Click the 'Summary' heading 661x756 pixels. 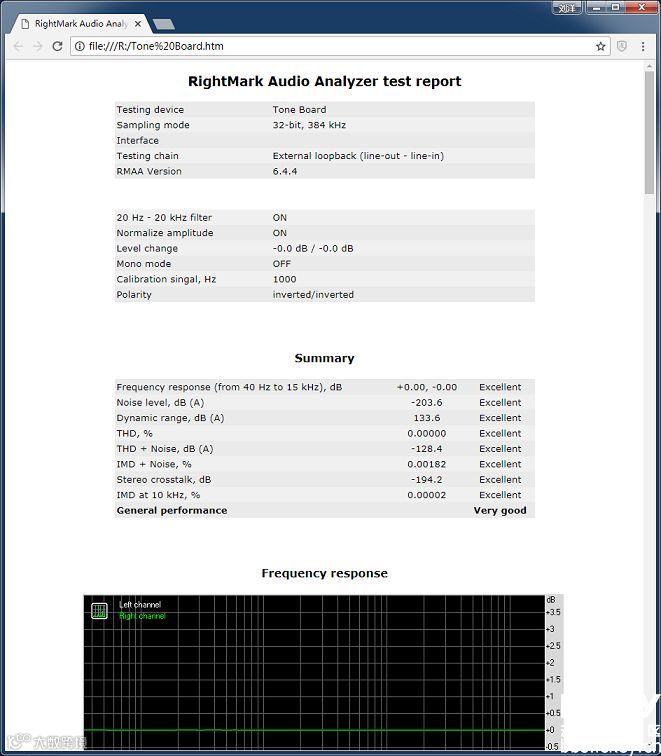tap(324, 358)
